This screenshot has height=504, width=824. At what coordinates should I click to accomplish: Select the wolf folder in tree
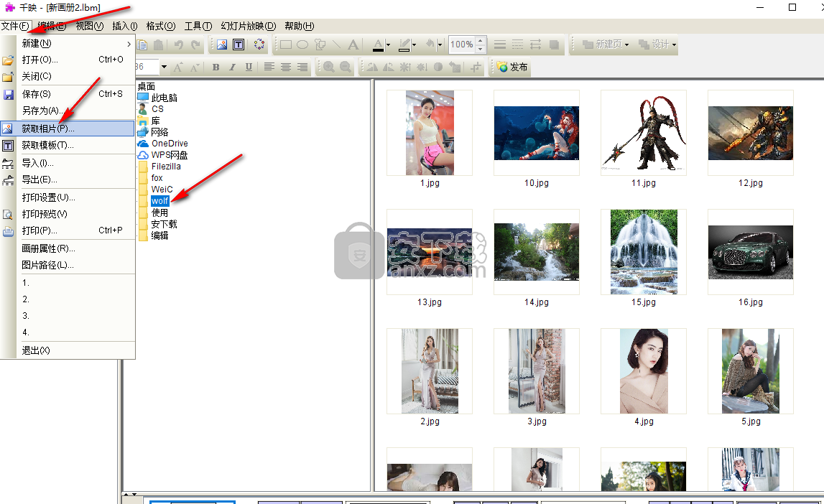coord(159,201)
